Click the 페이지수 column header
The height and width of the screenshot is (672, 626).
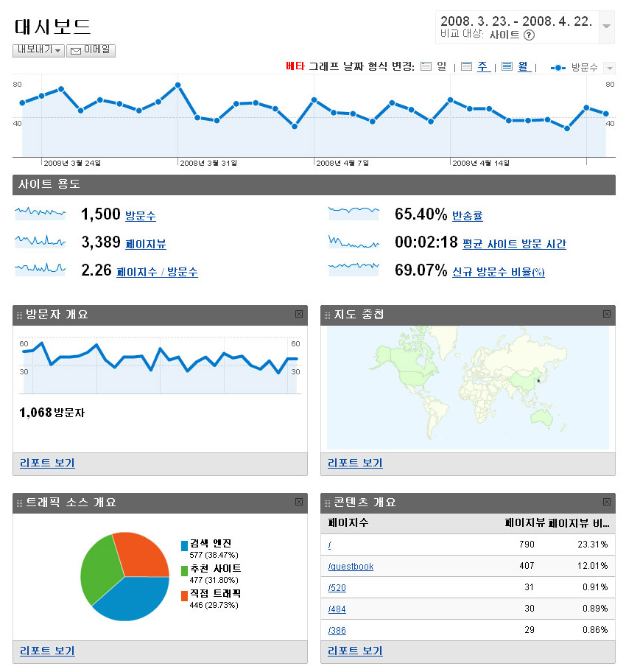click(348, 523)
